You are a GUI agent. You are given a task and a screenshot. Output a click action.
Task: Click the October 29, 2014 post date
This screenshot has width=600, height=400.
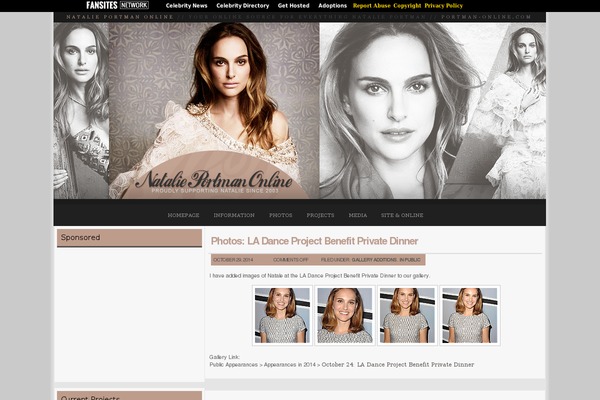click(x=233, y=260)
